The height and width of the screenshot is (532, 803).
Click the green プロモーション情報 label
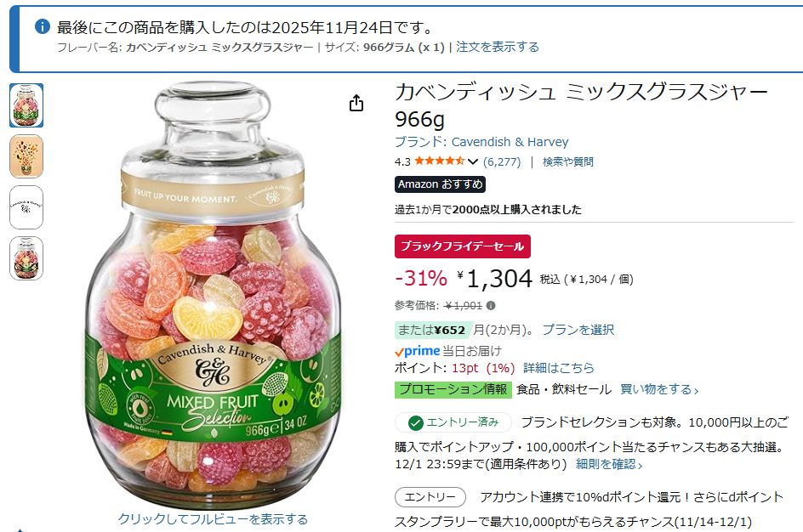453,389
